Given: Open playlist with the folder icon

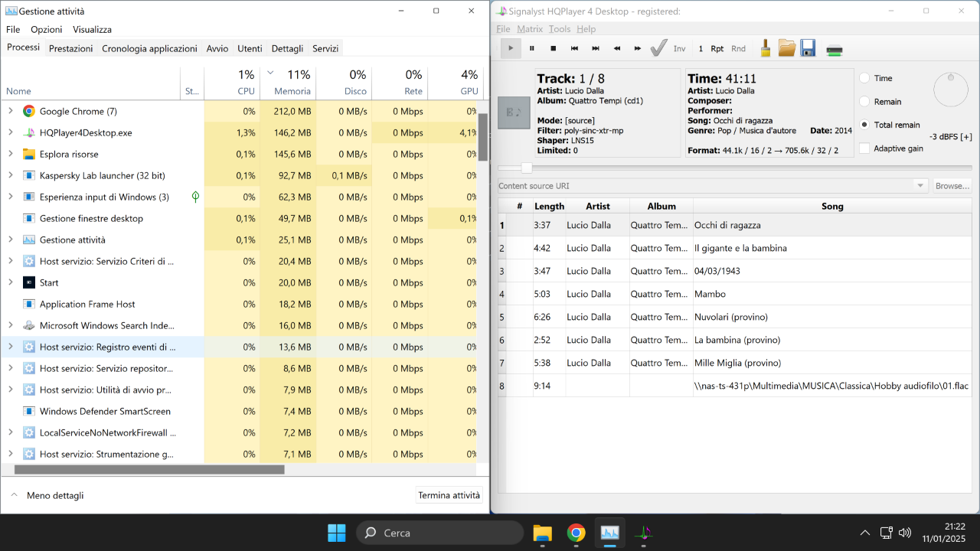Looking at the screenshot, I should point(787,48).
